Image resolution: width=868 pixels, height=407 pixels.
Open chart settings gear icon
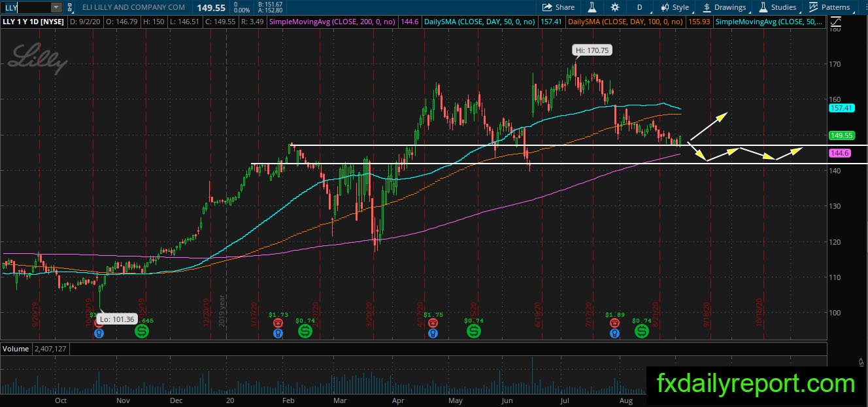[615, 7]
